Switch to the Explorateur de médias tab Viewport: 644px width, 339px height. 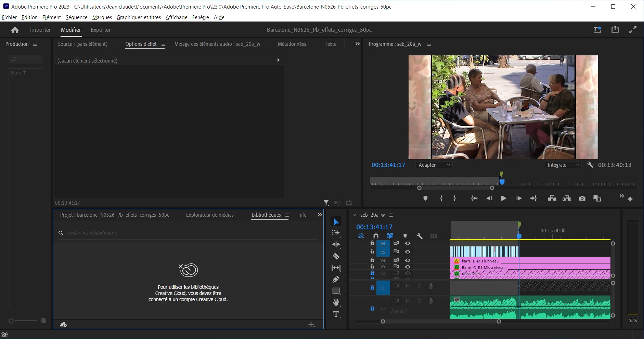click(210, 215)
